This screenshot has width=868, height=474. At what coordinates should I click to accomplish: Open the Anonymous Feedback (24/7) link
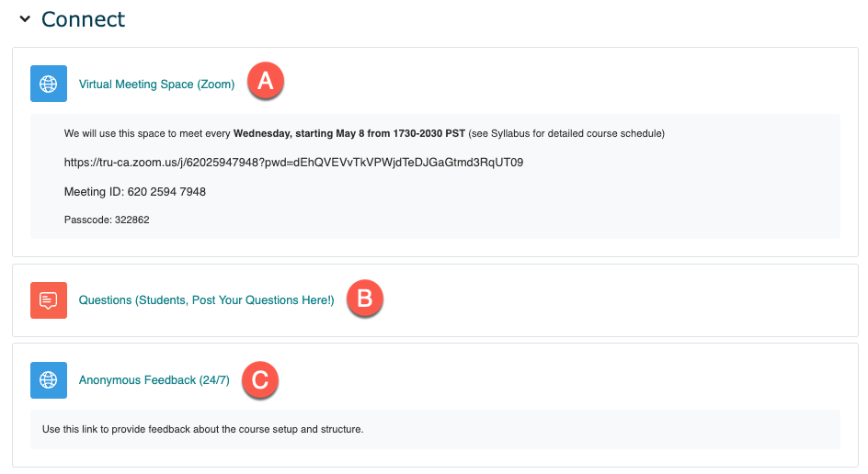point(154,380)
